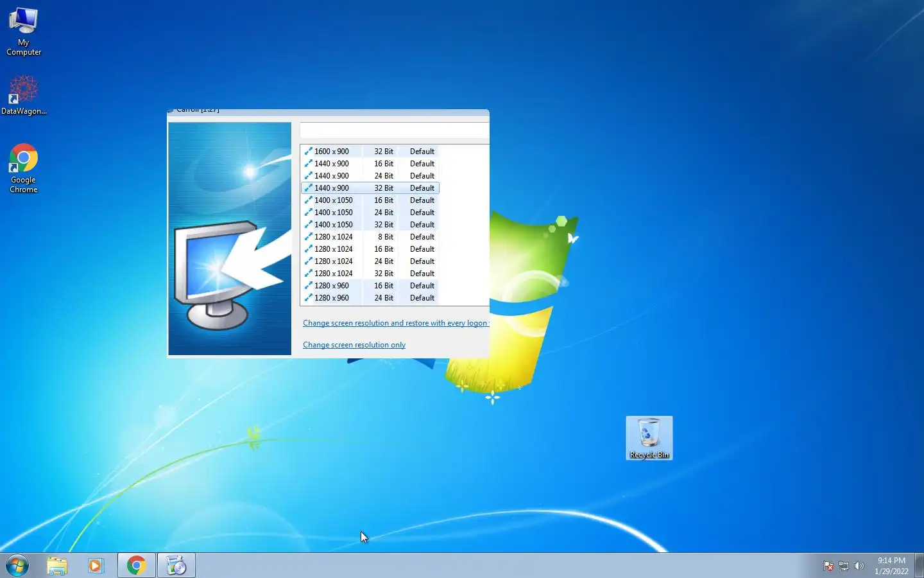Viewport: 924px width, 578px height.
Task: Launch Windows Media Player from the taskbar
Action: click(x=96, y=566)
